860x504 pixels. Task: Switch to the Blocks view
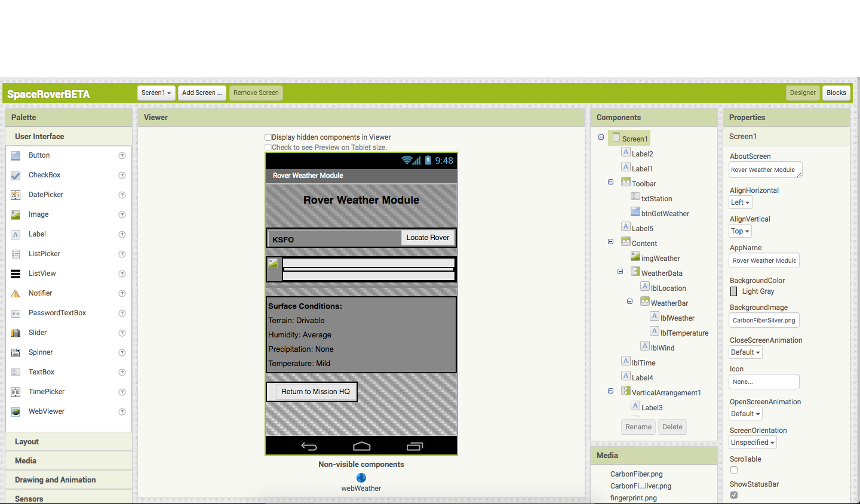click(836, 93)
